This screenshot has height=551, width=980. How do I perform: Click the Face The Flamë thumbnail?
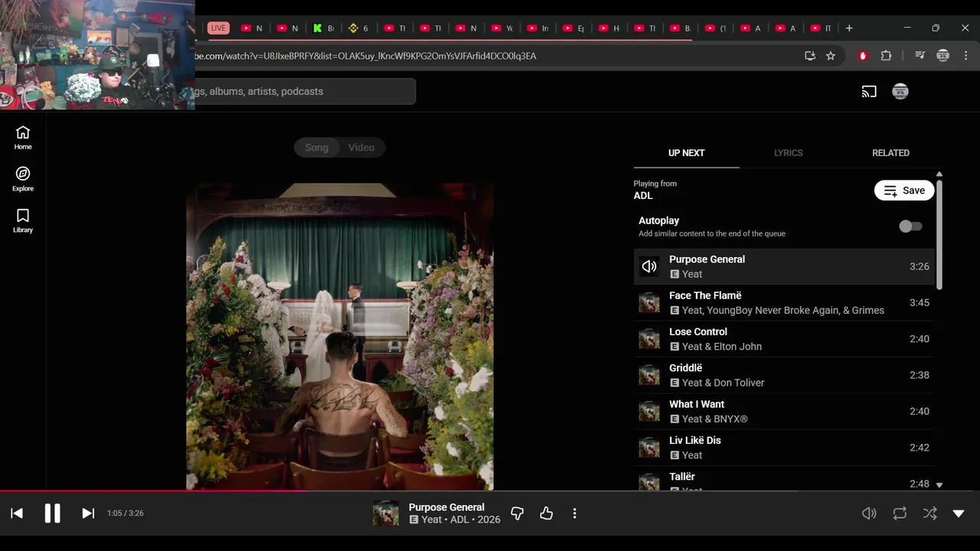tap(649, 303)
